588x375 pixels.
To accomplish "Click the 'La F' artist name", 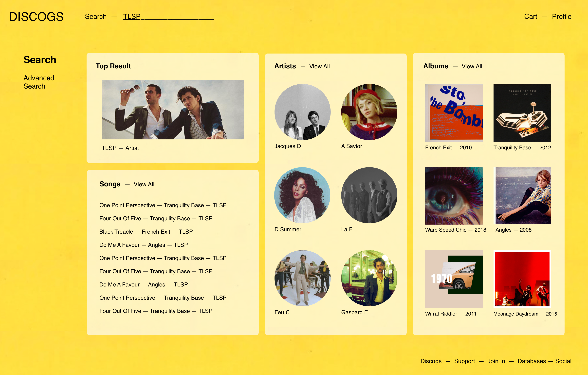I will pyautogui.click(x=347, y=229).
